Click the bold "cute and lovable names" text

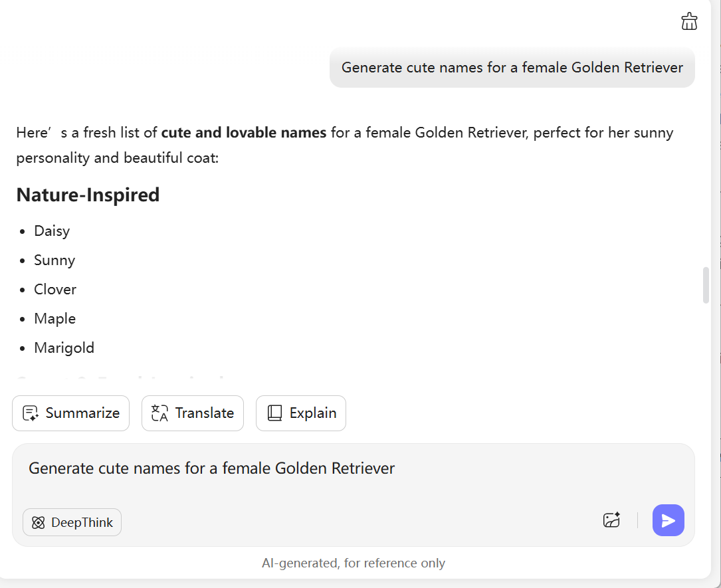pos(244,133)
